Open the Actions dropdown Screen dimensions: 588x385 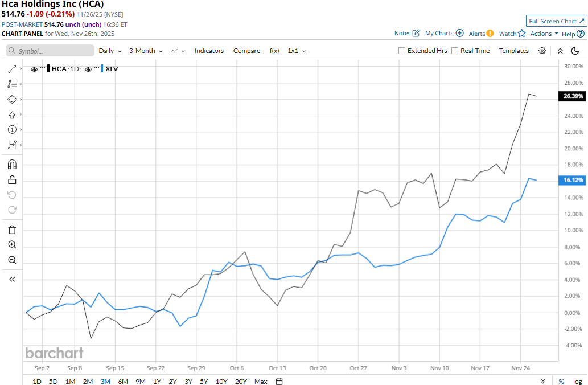tap(544, 34)
